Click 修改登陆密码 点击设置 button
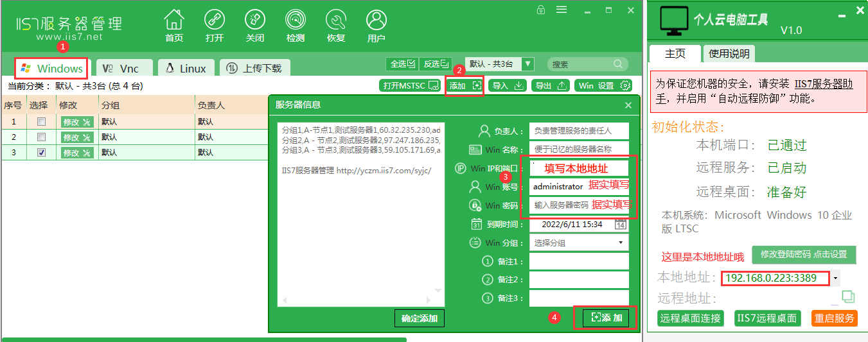The image size is (868, 342). (804, 254)
